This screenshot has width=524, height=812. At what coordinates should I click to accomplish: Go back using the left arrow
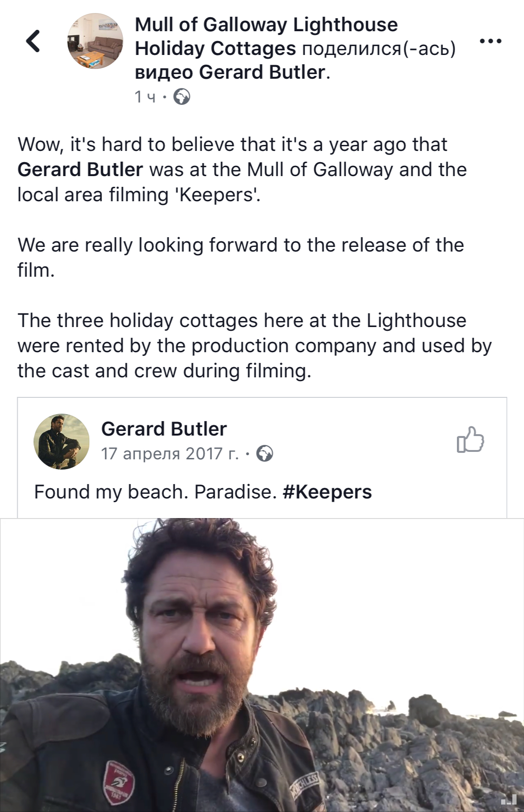click(33, 41)
